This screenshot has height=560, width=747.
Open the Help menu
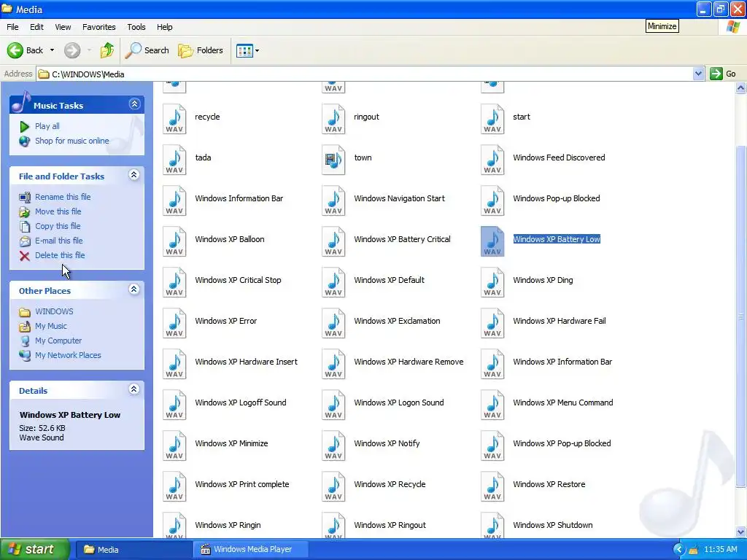pyautogui.click(x=165, y=27)
